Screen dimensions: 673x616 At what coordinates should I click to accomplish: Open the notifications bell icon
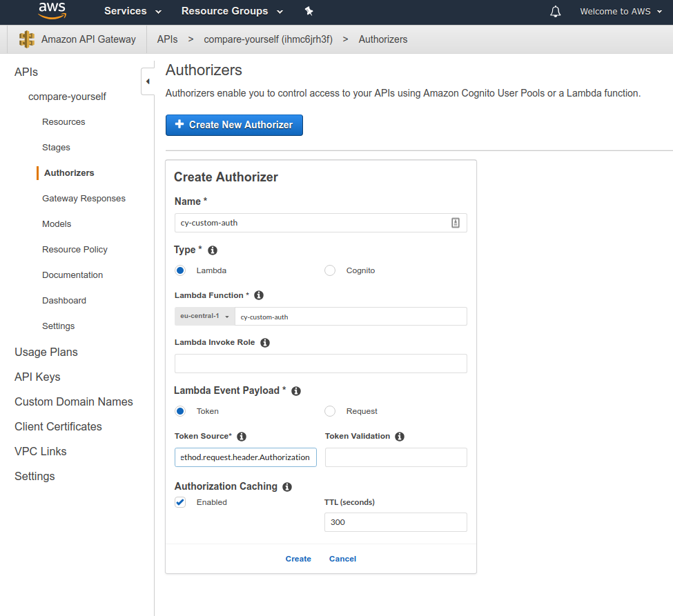[556, 12]
